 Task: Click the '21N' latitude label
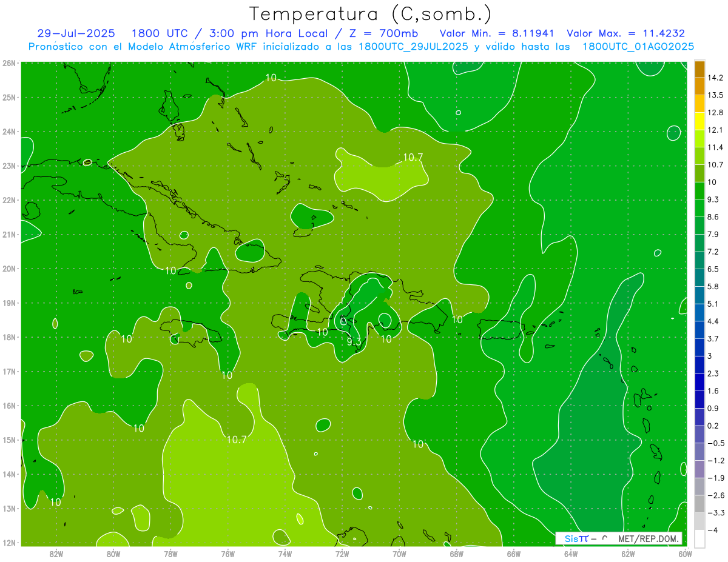pyautogui.click(x=9, y=235)
